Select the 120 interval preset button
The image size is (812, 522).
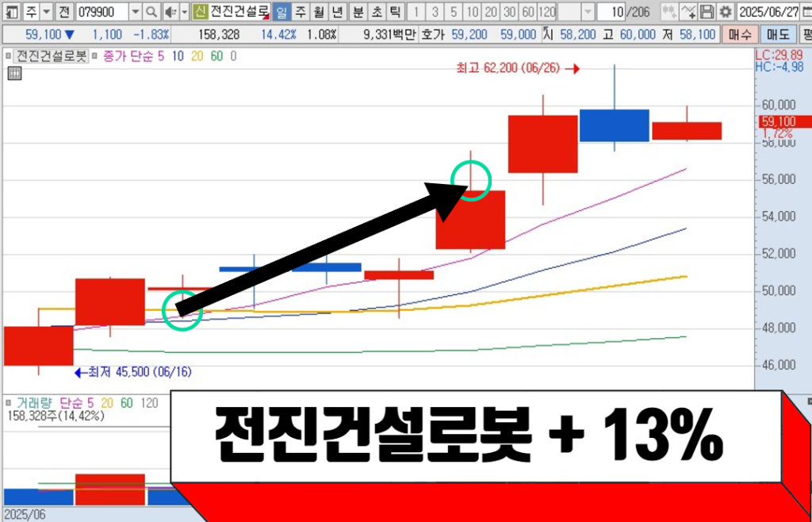[x=547, y=11]
